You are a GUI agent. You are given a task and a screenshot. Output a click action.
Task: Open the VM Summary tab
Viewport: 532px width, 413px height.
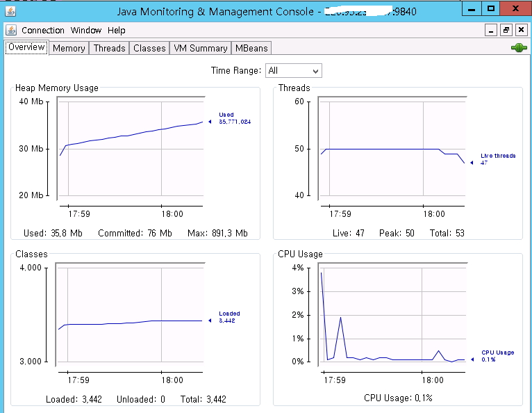tap(200, 48)
